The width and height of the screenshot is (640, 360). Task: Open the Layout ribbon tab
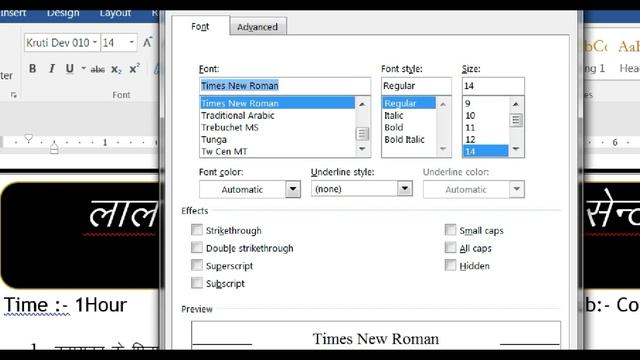point(115,13)
